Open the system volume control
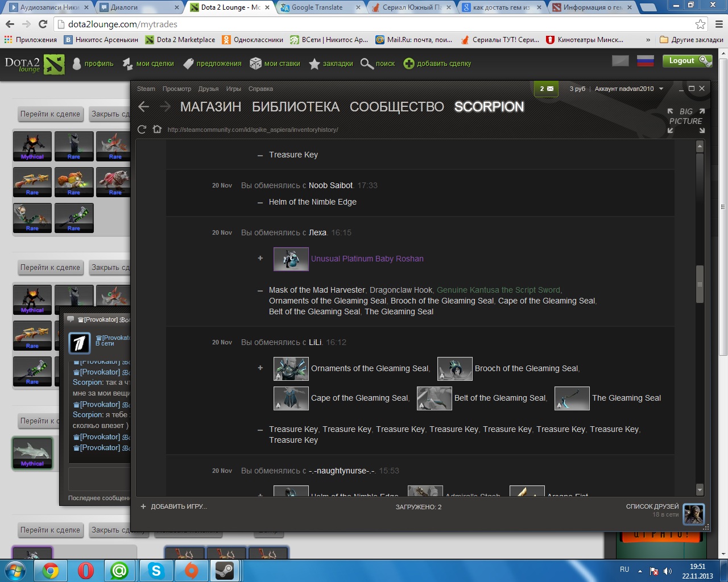728x582 pixels. [x=667, y=571]
